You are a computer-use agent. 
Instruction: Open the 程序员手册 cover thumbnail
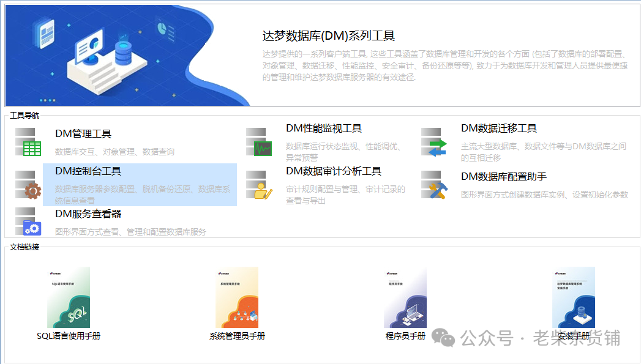405,297
